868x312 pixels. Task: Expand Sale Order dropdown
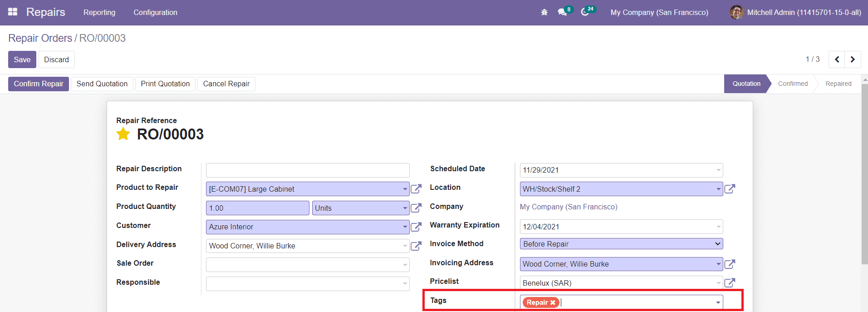(x=405, y=265)
